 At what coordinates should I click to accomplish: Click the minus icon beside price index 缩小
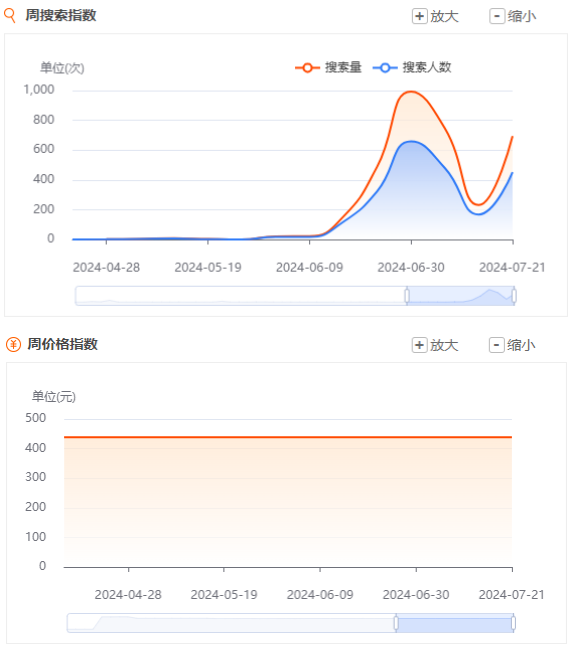click(x=496, y=345)
